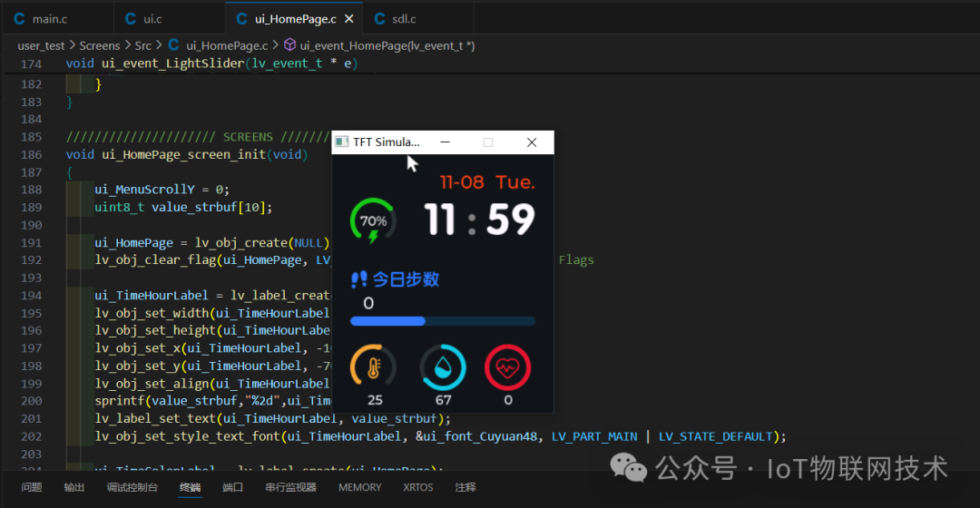Click ui_HomePage.c in the breadcrumb
This screenshot has height=508, width=980.
pos(227,45)
